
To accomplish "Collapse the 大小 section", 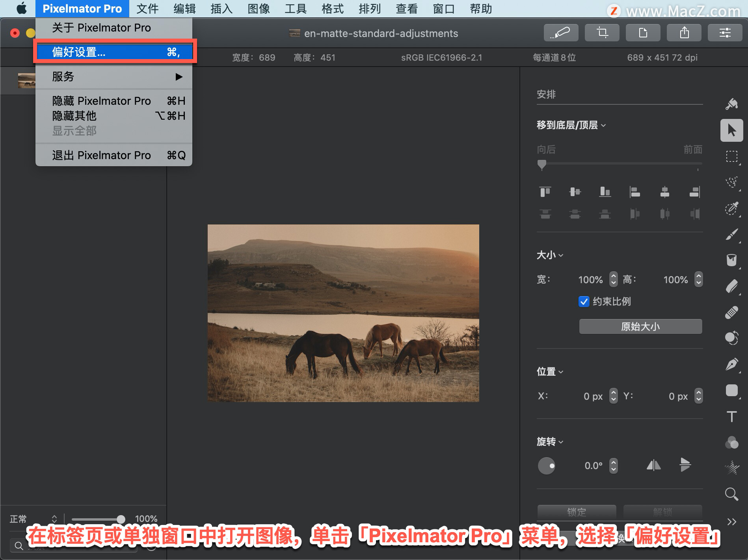I will click(x=550, y=255).
